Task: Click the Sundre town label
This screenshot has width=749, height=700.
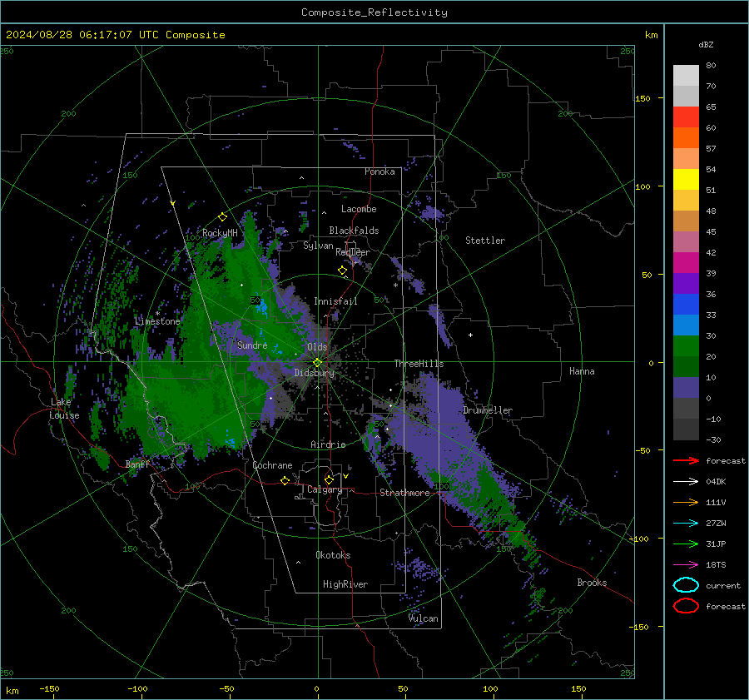Action: pyautogui.click(x=252, y=345)
